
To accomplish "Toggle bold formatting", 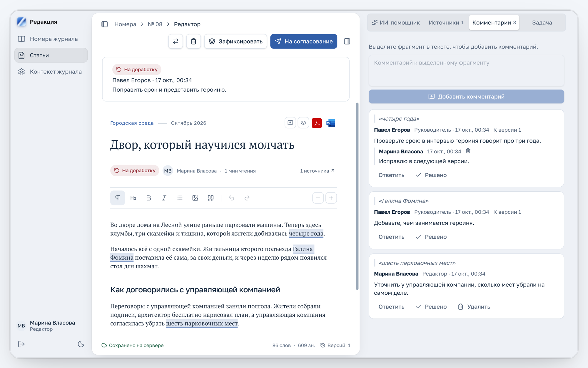I will tap(149, 198).
